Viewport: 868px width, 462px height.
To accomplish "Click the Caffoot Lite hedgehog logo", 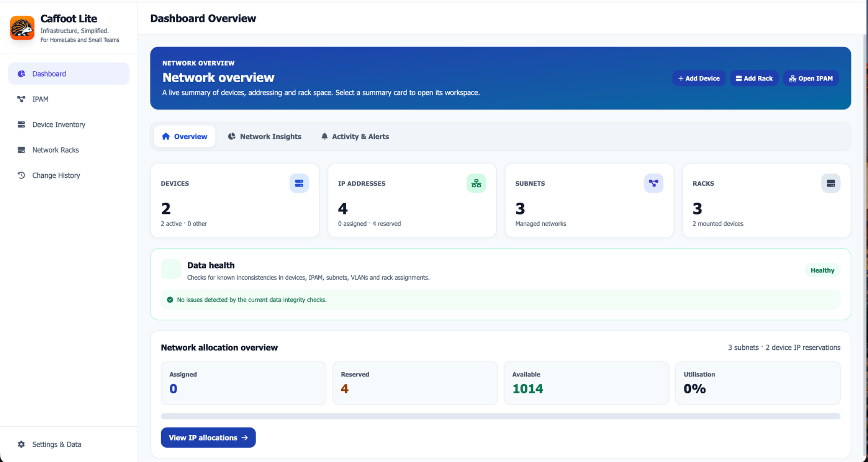I will click(x=22, y=28).
